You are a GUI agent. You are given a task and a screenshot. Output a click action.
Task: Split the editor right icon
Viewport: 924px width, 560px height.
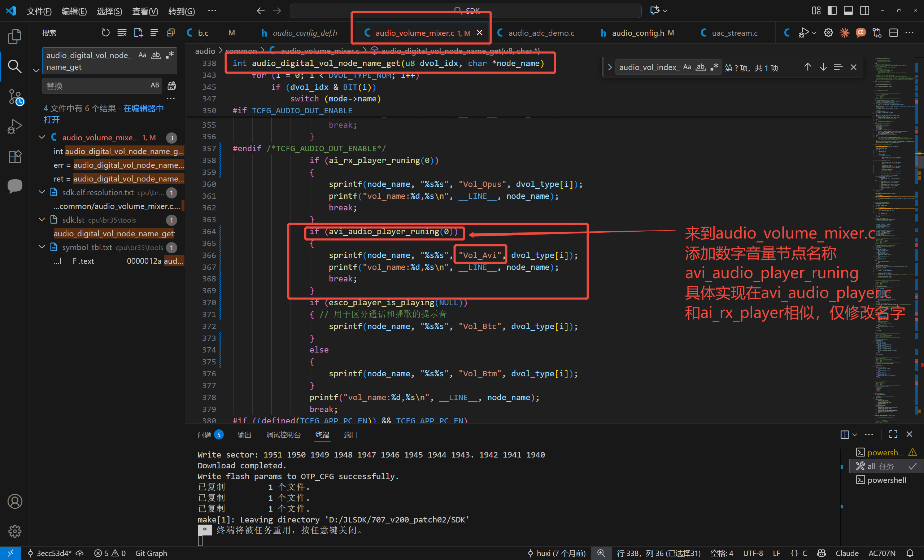pos(894,33)
